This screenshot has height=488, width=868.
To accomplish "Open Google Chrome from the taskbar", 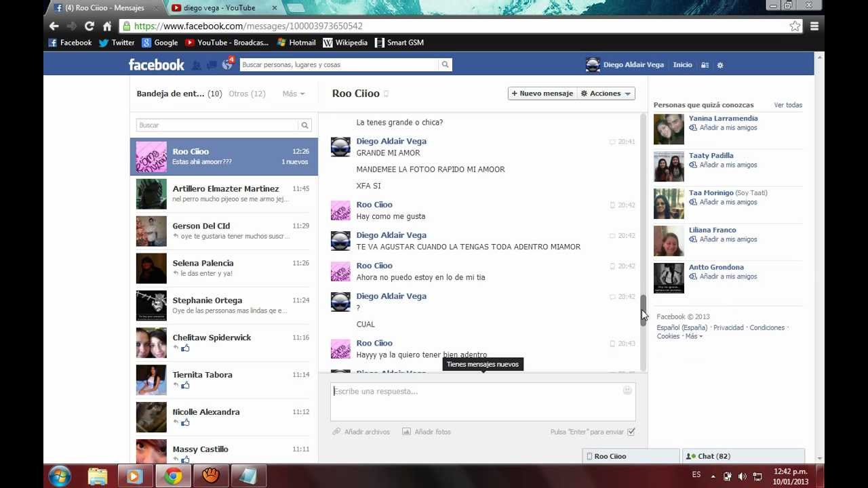I will [x=173, y=476].
